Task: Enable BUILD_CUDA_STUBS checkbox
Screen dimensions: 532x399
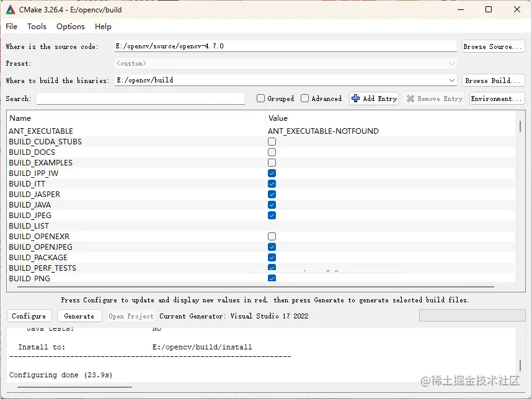Action: pos(272,142)
